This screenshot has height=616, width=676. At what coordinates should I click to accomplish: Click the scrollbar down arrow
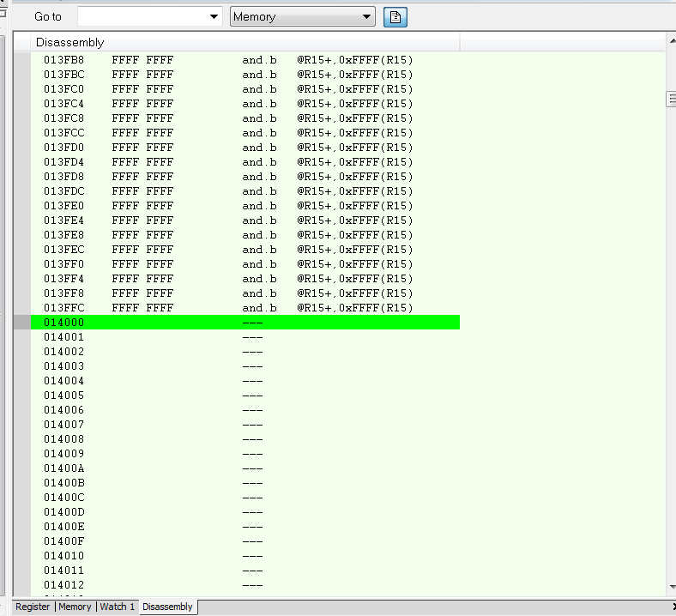click(x=672, y=587)
